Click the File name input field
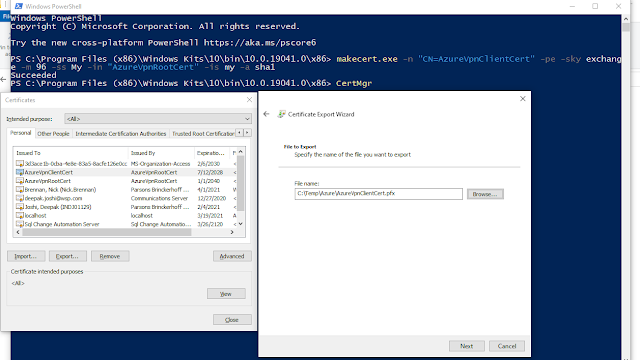The height and width of the screenshot is (360, 640). click(x=378, y=193)
